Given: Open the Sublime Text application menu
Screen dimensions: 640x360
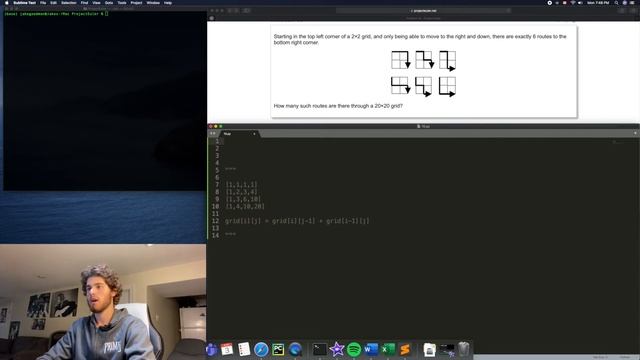Looking at the screenshot, I should 24,3.
